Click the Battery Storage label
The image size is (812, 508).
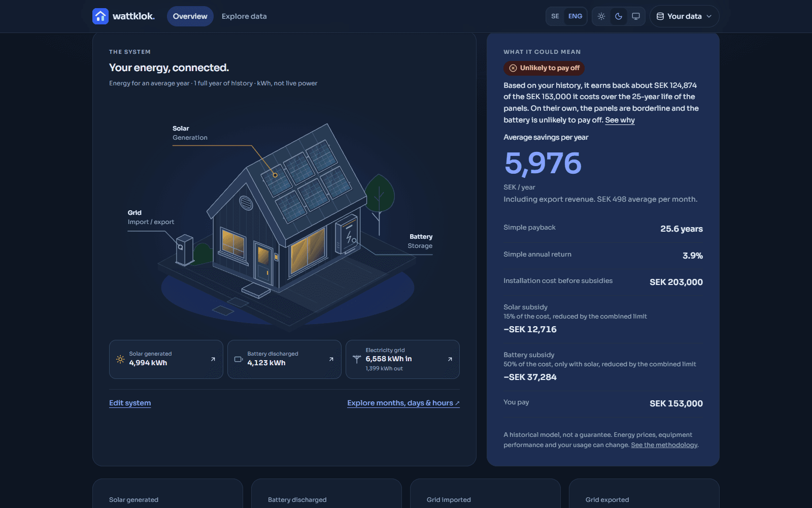[x=421, y=241]
